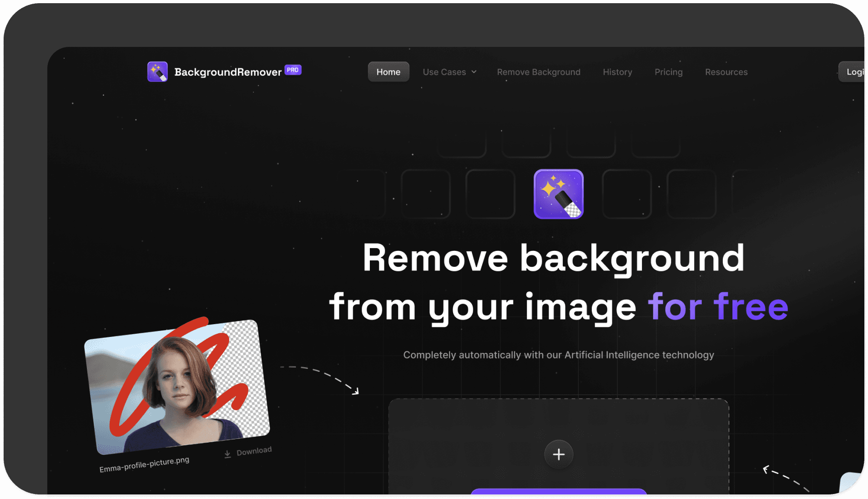Click the plus icon to add an image
This screenshot has width=868, height=499.
tap(559, 454)
